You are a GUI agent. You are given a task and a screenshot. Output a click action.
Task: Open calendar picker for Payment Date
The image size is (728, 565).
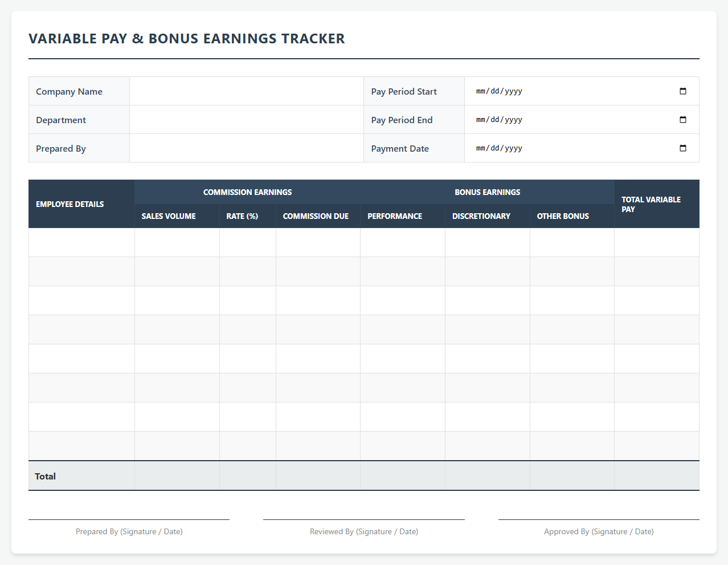pos(683,148)
